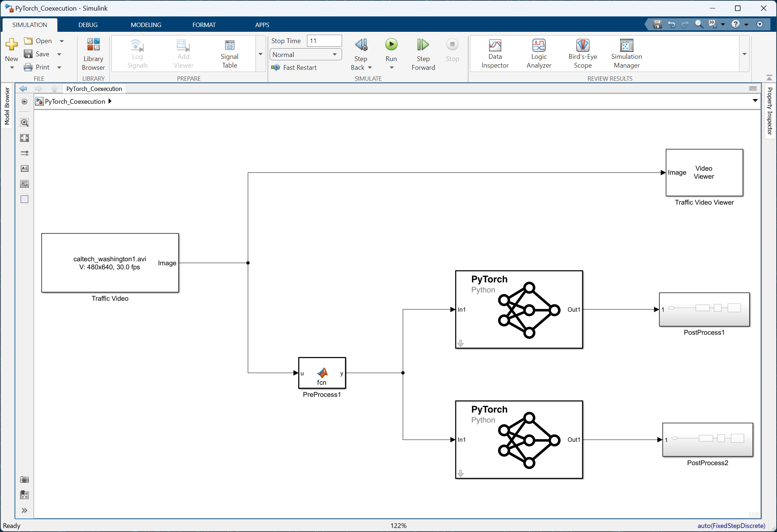The image size is (777, 532).
Task: Switch to the APPS tab
Action: [262, 25]
